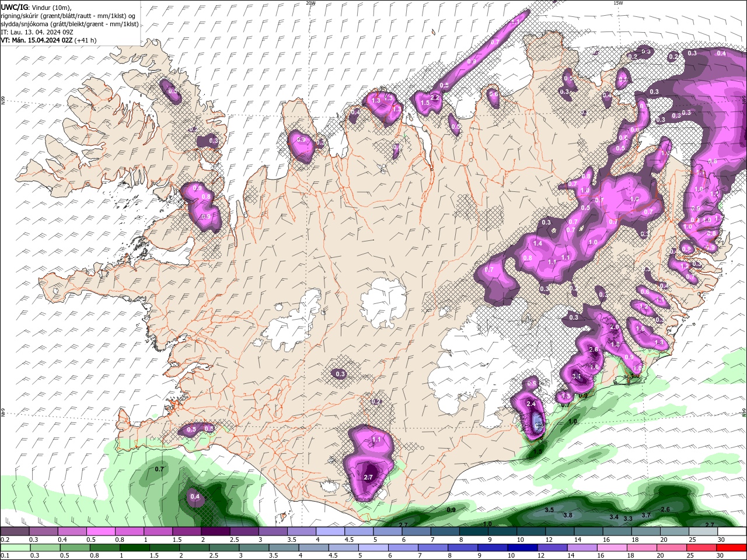Click the 15W longitude label at top
Viewport: 747px width, 560px height.
(618, 3)
